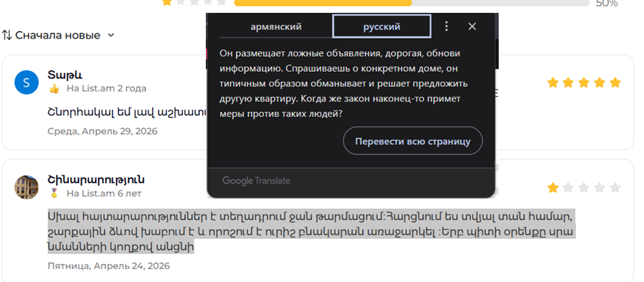Viewport: 644px width, 282px height.
Task: Click the date Пятница, Апрель 24, 2026
Action: [108, 266]
